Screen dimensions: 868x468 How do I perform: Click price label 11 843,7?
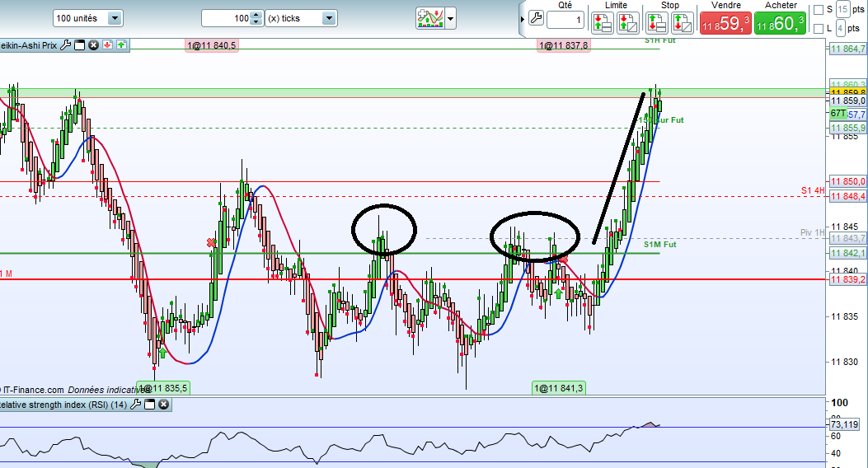pos(847,238)
